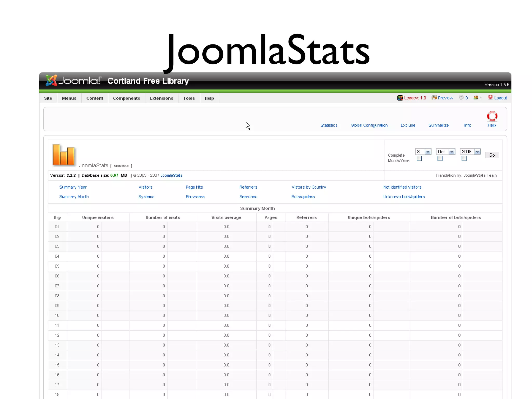Open the Summary Month report

point(74,197)
